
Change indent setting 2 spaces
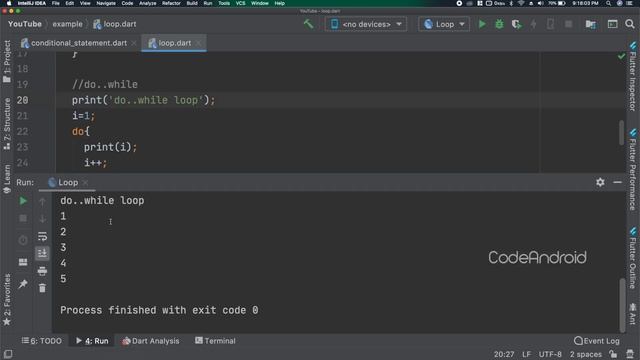pyautogui.click(x=586, y=354)
